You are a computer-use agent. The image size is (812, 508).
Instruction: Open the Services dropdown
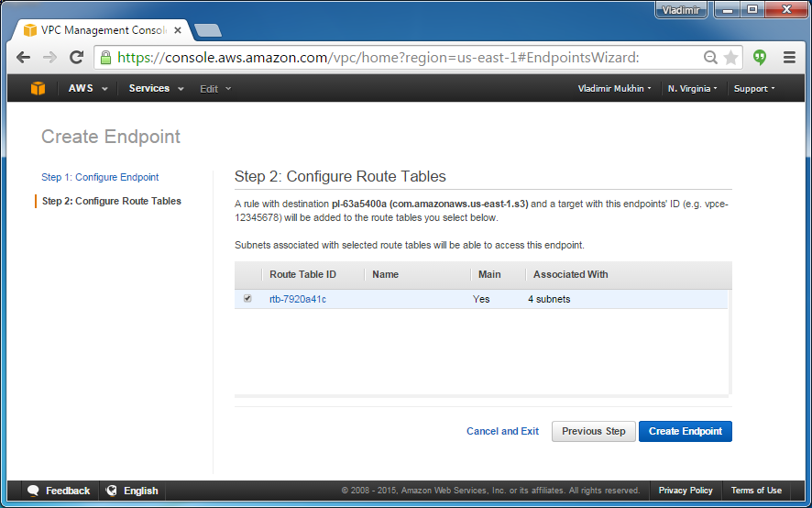pyautogui.click(x=156, y=89)
